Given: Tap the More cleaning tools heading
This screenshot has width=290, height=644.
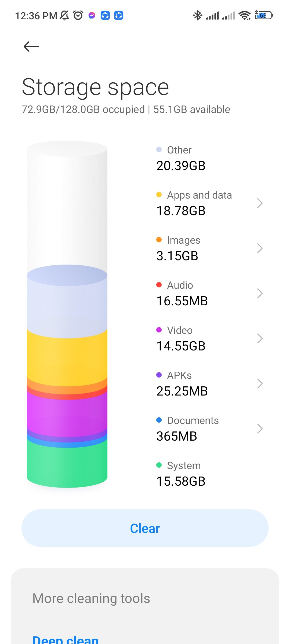Looking at the screenshot, I should click(91, 598).
